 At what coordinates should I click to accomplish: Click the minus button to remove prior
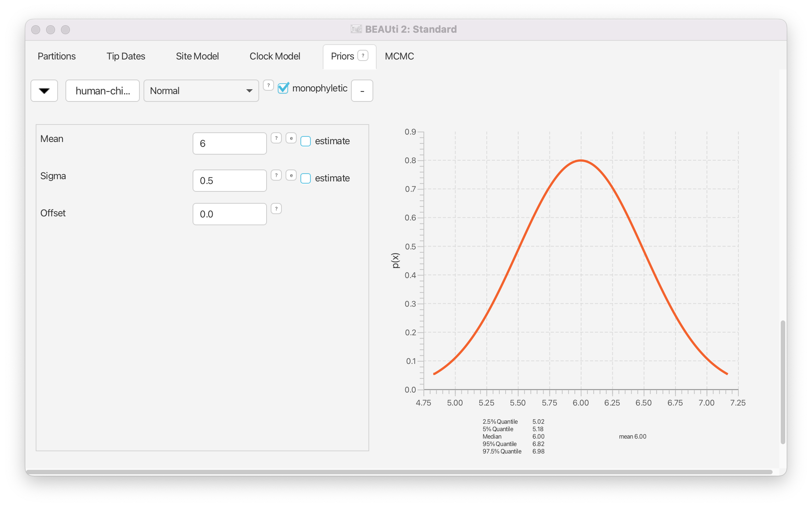tap(362, 91)
